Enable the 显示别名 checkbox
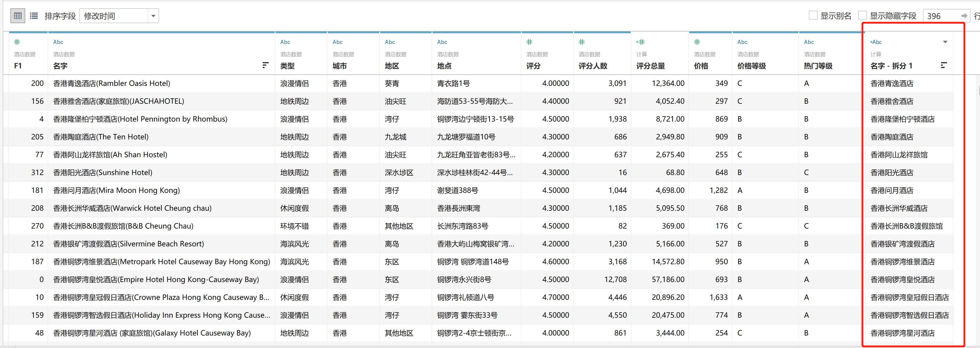This screenshot has width=980, height=348. 813,15
